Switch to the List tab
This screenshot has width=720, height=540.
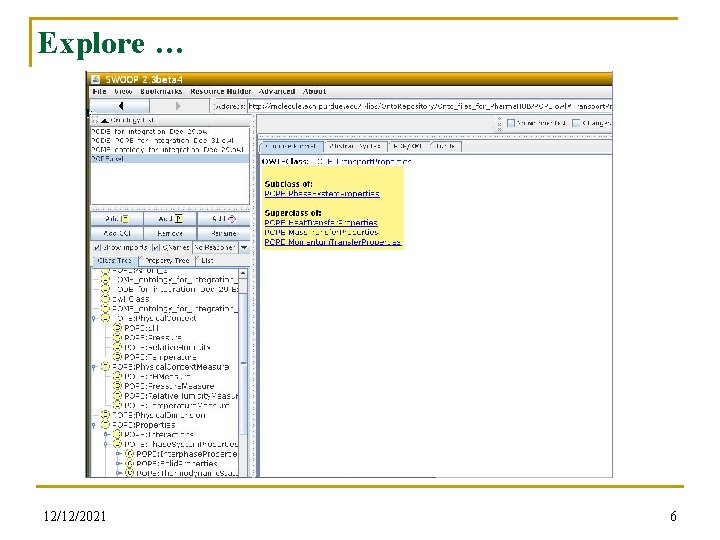(x=207, y=260)
